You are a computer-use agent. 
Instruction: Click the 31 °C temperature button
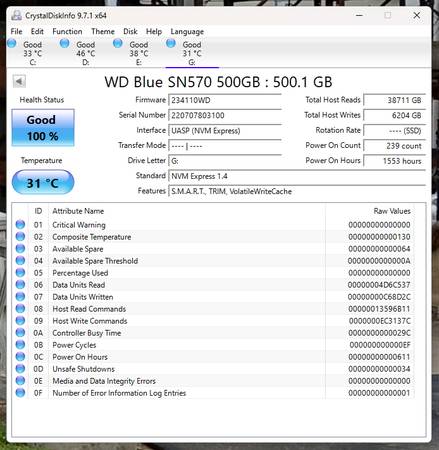43,182
